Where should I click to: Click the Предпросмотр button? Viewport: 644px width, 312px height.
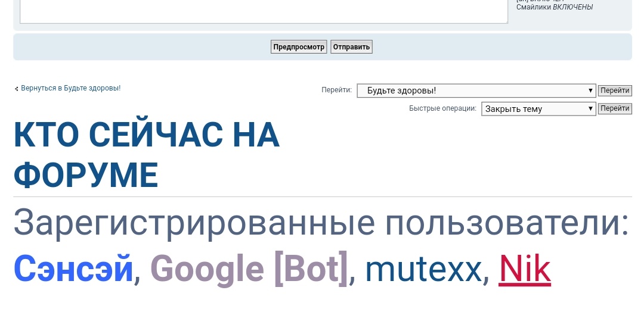click(x=299, y=47)
